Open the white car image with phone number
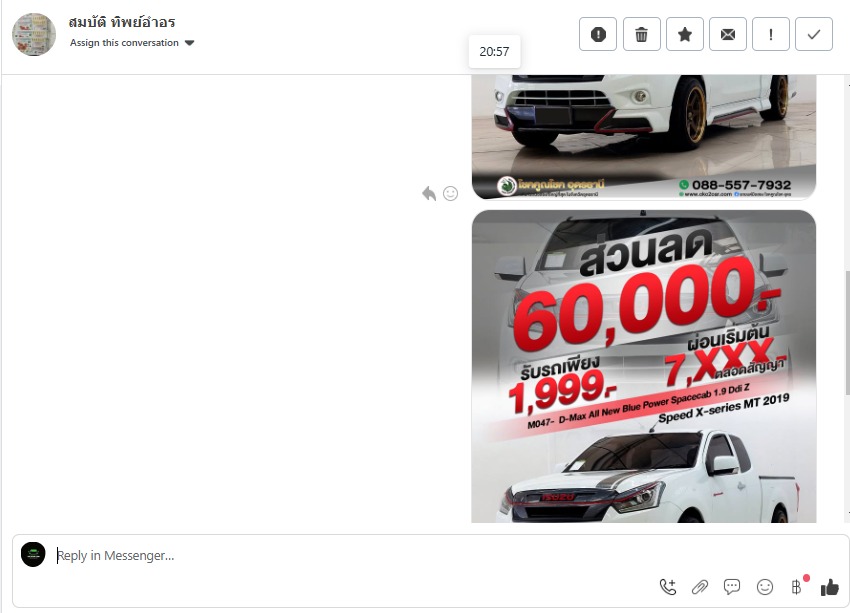 click(643, 137)
